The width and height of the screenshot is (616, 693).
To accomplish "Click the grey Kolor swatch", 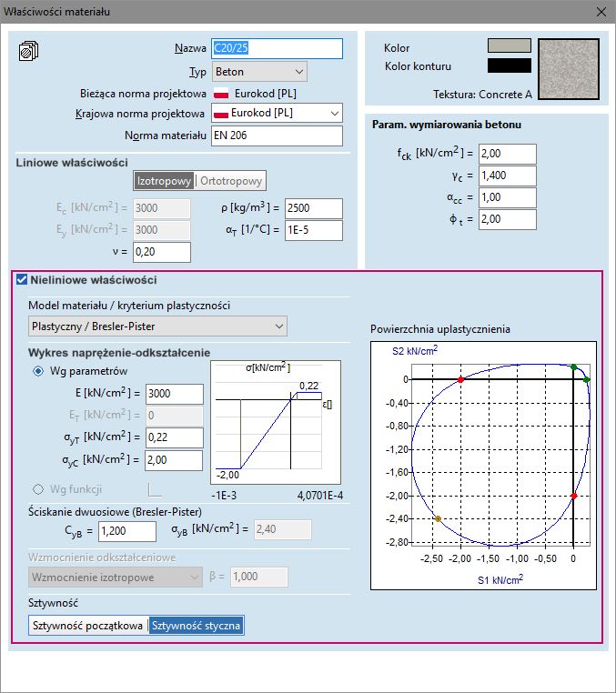I will pos(509,46).
